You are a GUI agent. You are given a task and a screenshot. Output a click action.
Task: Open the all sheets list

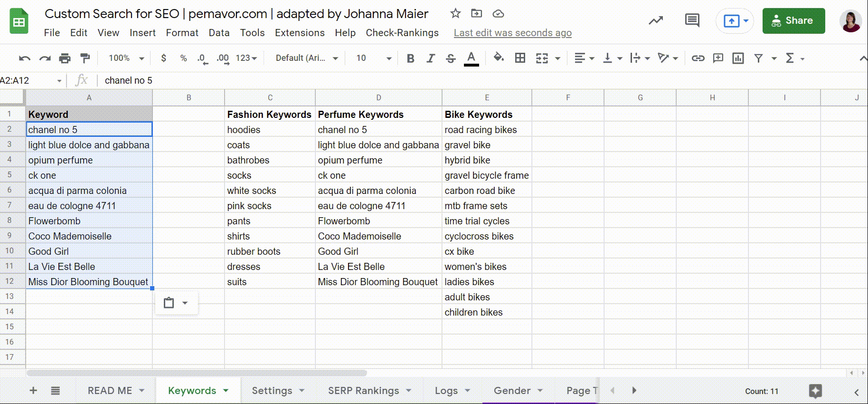coord(56,391)
